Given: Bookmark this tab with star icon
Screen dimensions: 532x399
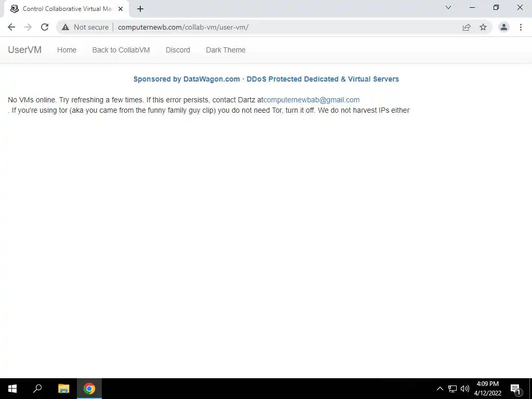Looking at the screenshot, I should click(483, 27).
